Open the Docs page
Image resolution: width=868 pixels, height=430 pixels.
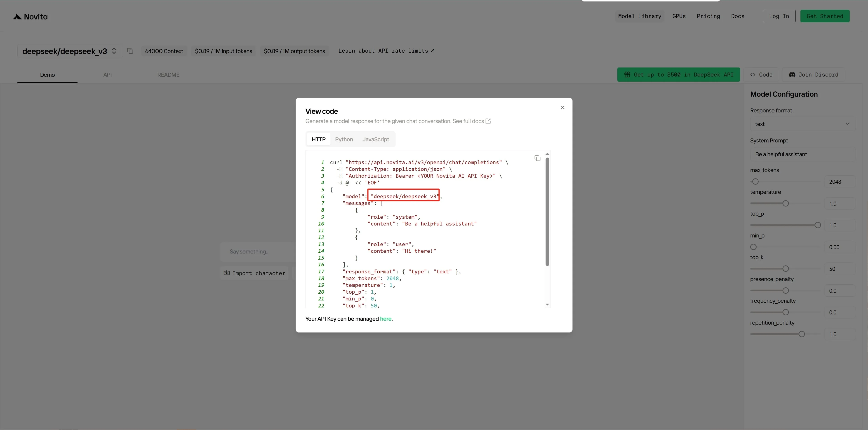(x=738, y=16)
